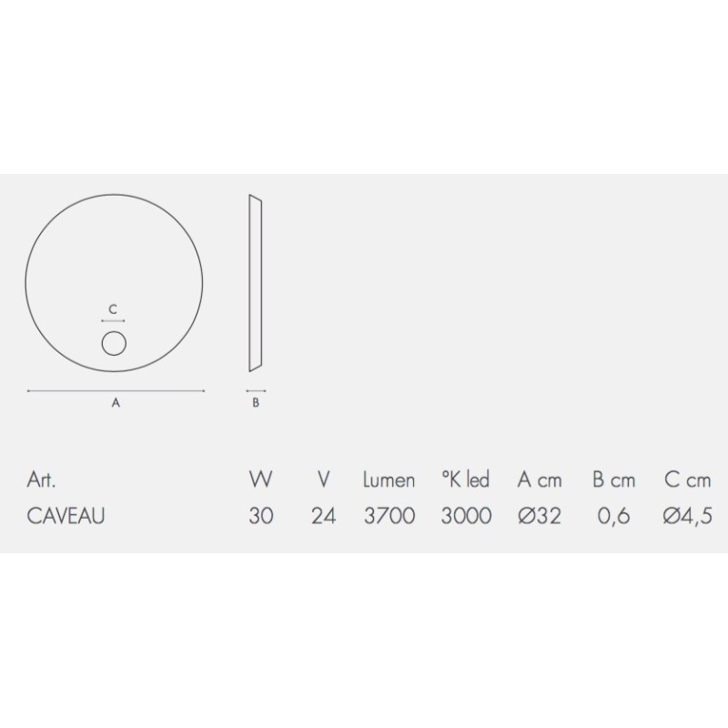The height and width of the screenshot is (728, 728).
Task: Click the °K led column header
Action: (x=465, y=480)
